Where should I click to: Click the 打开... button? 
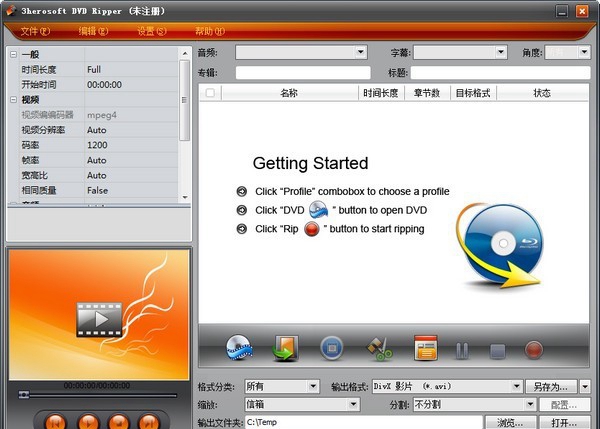click(564, 422)
